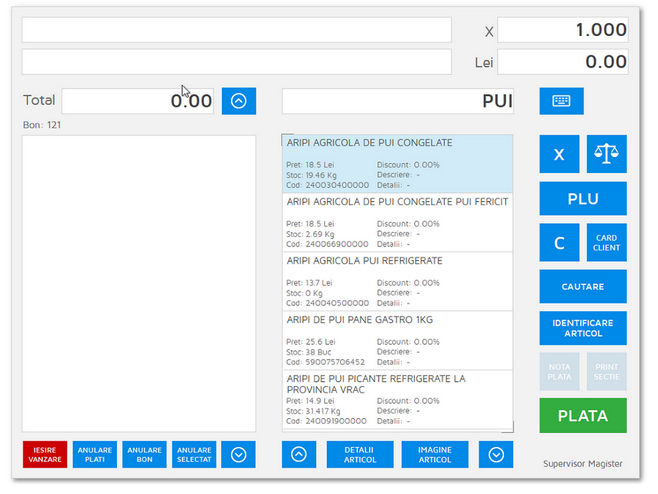This screenshot has height=494, width=658.
Task: Open the on-screen keyboard icon
Action: point(561,101)
